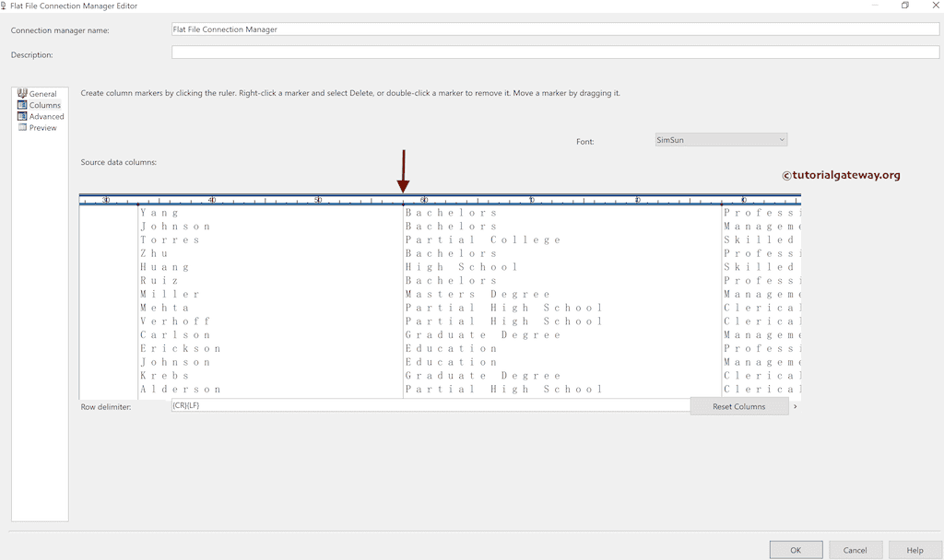Switch to the Advanced page
The width and height of the screenshot is (944, 560).
click(46, 117)
